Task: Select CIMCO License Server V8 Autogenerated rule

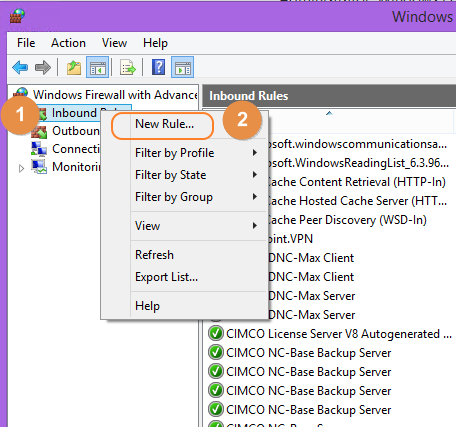Action: click(x=339, y=334)
